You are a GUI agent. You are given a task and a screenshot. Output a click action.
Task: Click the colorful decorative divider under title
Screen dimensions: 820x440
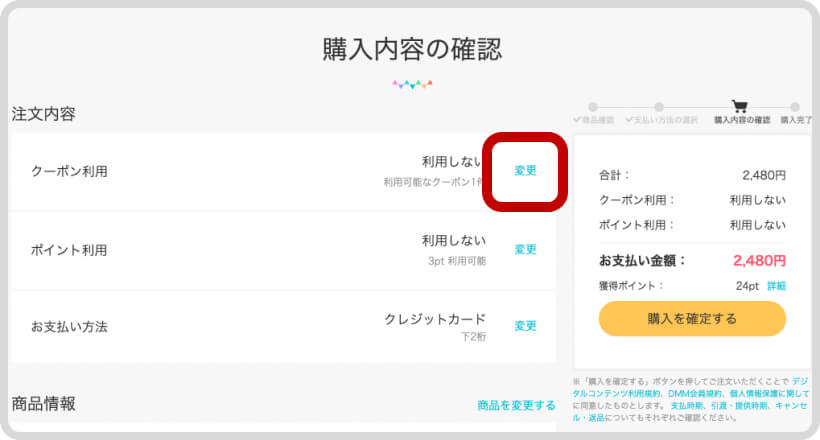point(412,85)
